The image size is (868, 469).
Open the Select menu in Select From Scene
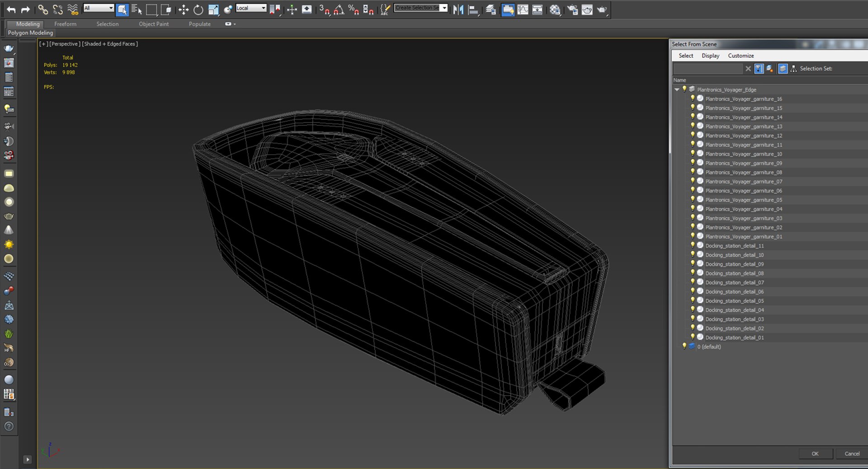point(686,56)
